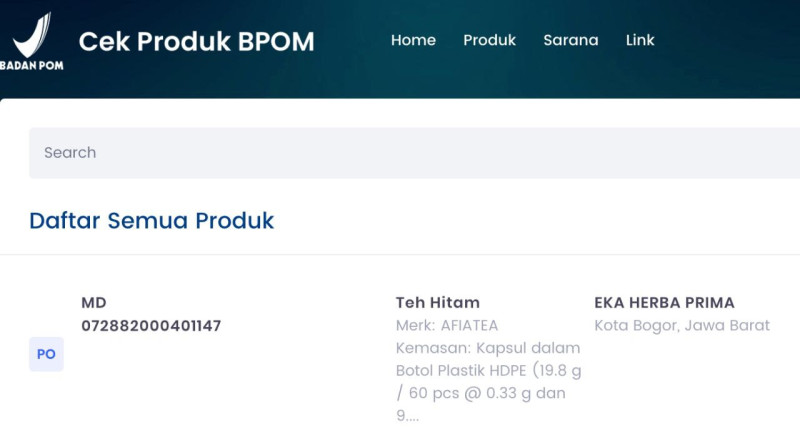
Task: Click the Kemasan: Kapsul dalam text
Action: tap(488, 348)
